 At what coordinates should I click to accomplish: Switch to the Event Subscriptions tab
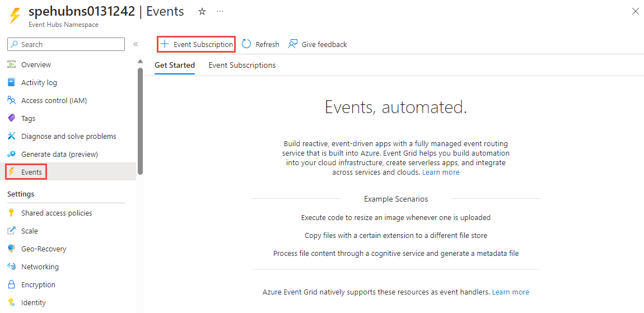(242, 65)
